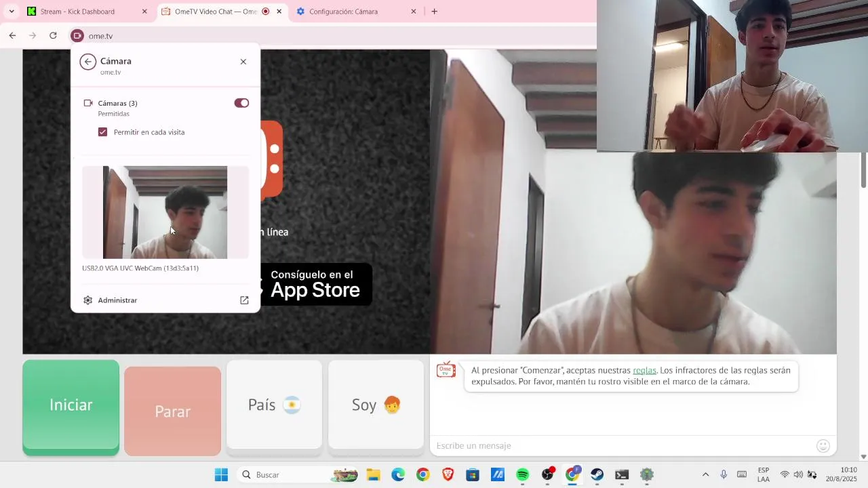
Task: Open the reglas link
Action: click(x=644, y=370)
